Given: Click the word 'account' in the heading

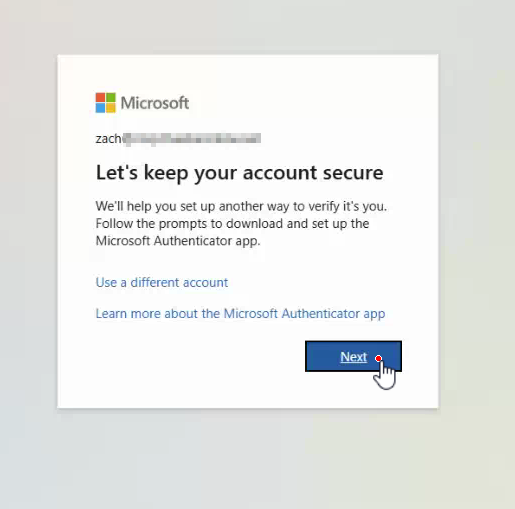Looking at the screenshot, I should [x=280, y=173].
